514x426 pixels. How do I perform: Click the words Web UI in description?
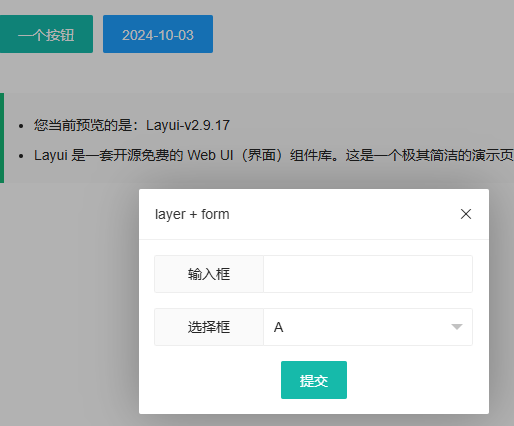point(210,155)
